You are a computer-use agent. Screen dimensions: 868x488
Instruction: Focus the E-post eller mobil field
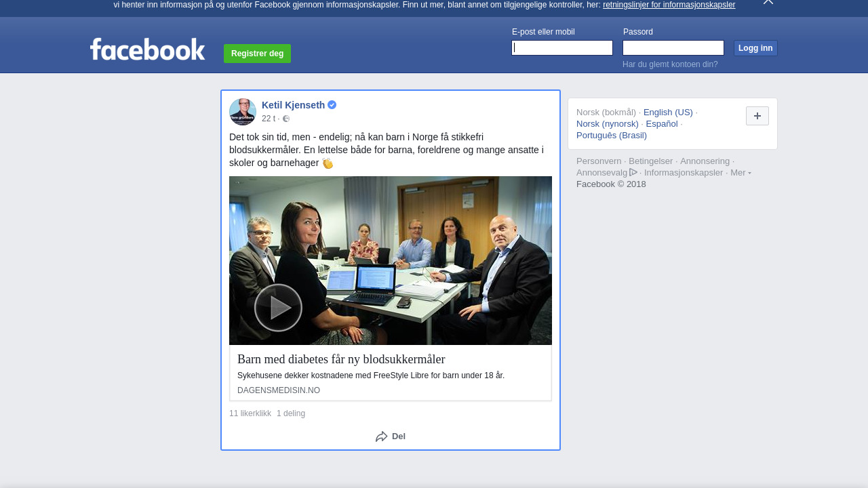[x=562, y=47]
